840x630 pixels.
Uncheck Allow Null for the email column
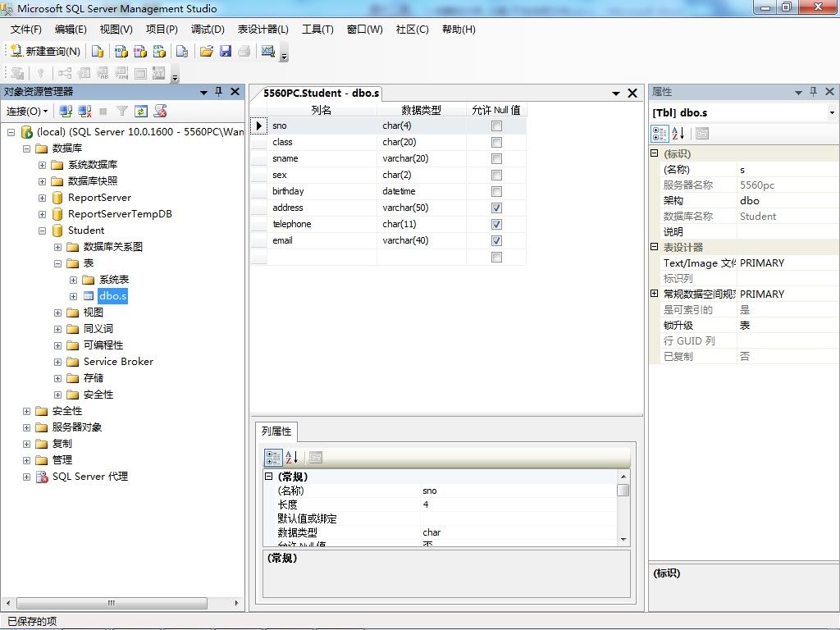pyautogui.click(x=496, y=240)
